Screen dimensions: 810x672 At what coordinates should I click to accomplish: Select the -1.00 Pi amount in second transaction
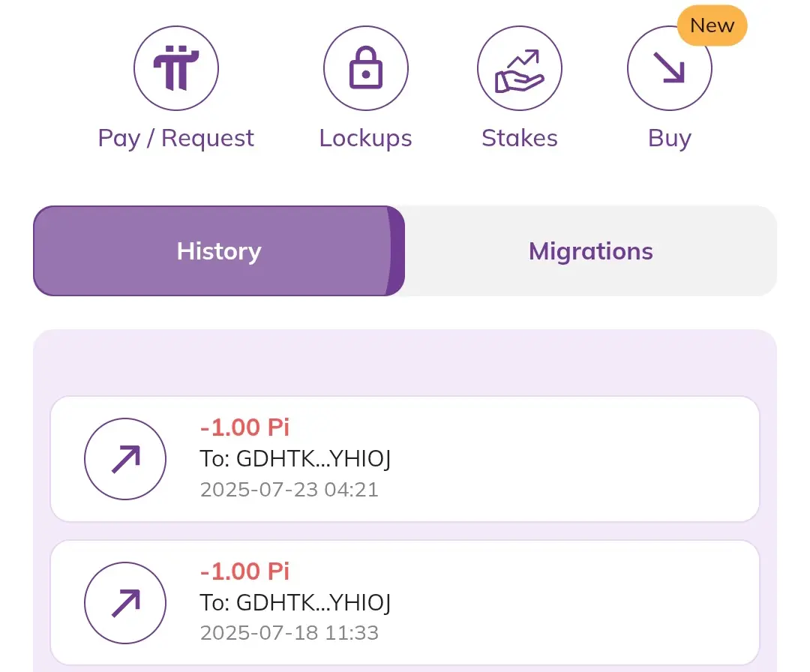tap(244, 571)
